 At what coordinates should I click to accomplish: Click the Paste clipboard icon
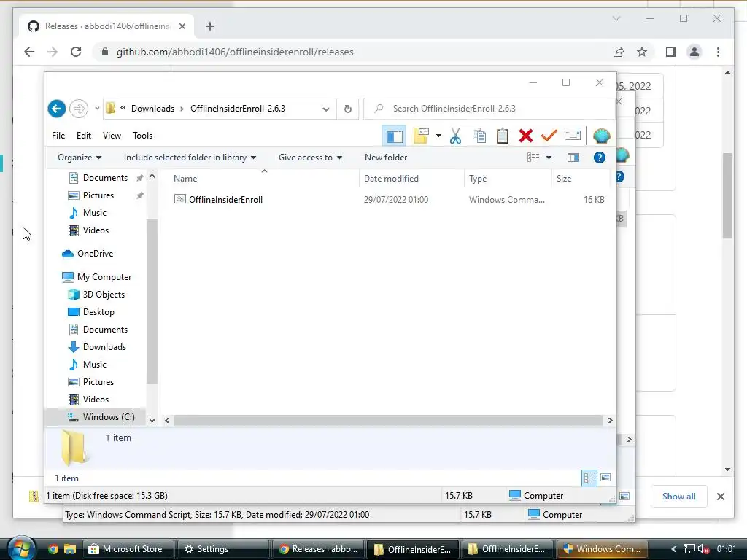(503, 136)
